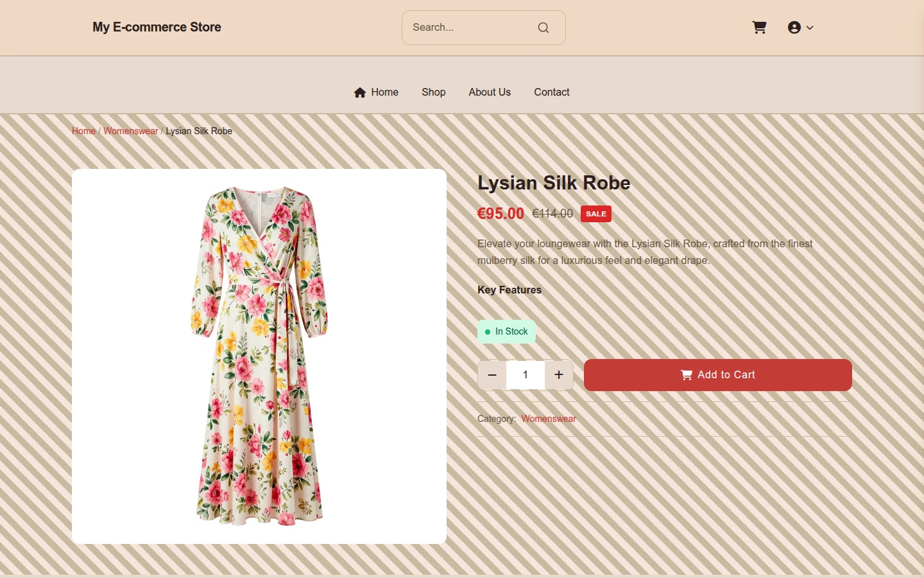Click the crossed-out €114.00 price

point(552,214)
